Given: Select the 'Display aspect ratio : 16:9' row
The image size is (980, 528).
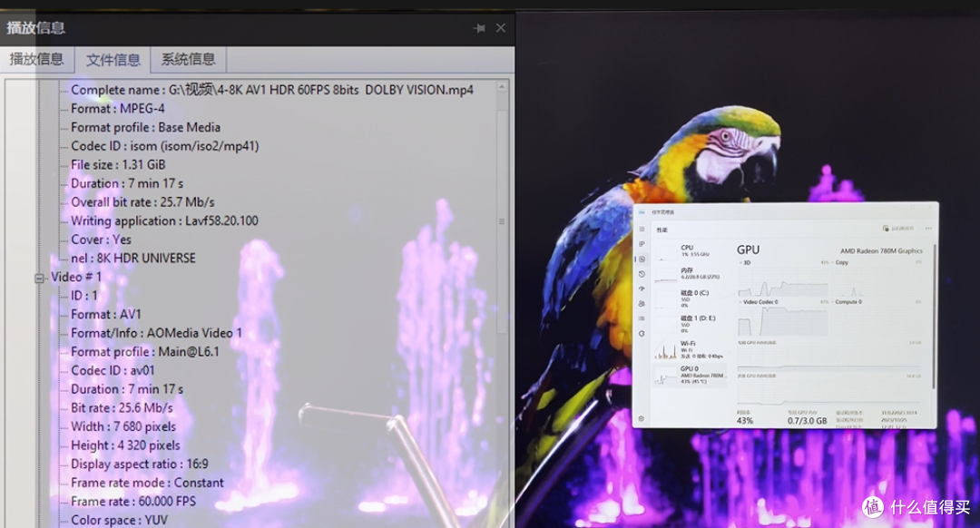Looking at the screenshot, I should point(140,464).
